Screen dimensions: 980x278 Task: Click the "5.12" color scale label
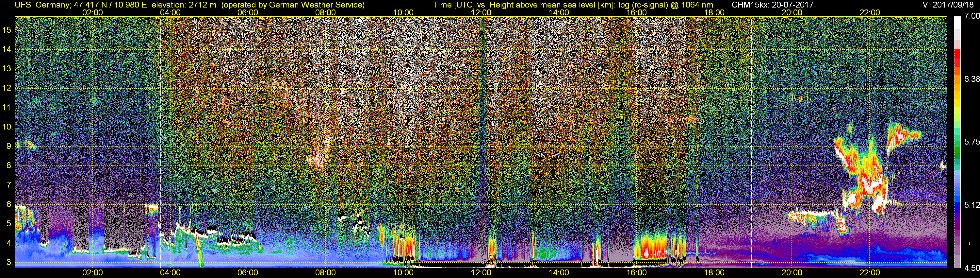pos(972,205)
